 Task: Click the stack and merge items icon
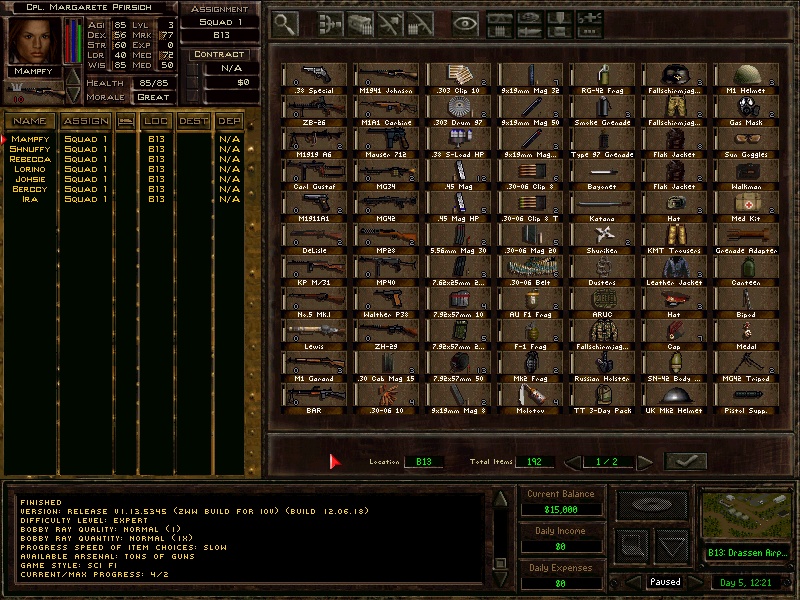click(331, 24)
